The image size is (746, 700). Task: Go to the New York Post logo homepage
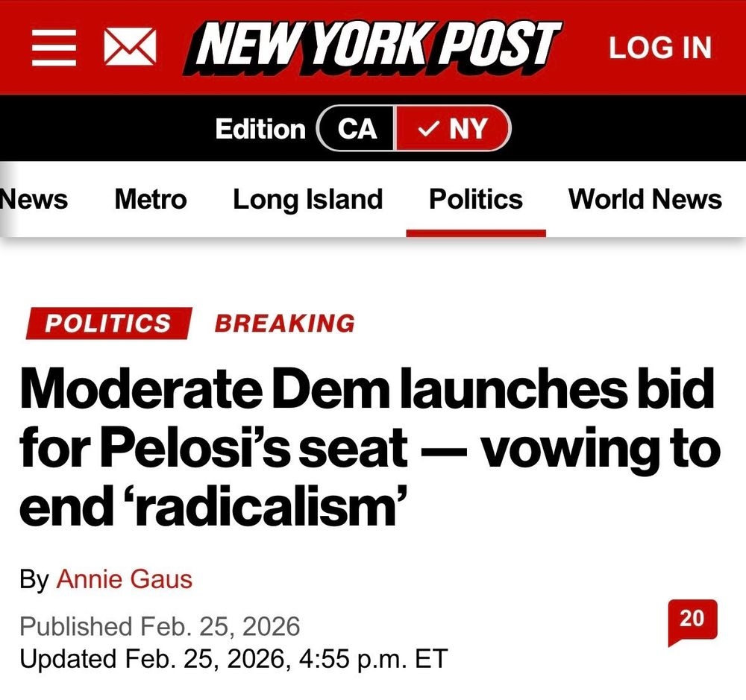pyautogui.click(x=376, y=47)
